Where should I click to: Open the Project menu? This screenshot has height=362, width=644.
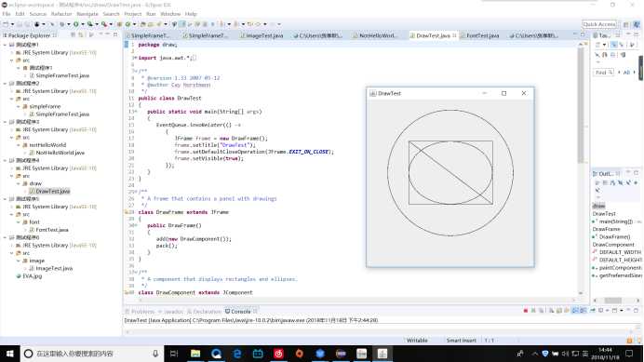click(133, 14)
